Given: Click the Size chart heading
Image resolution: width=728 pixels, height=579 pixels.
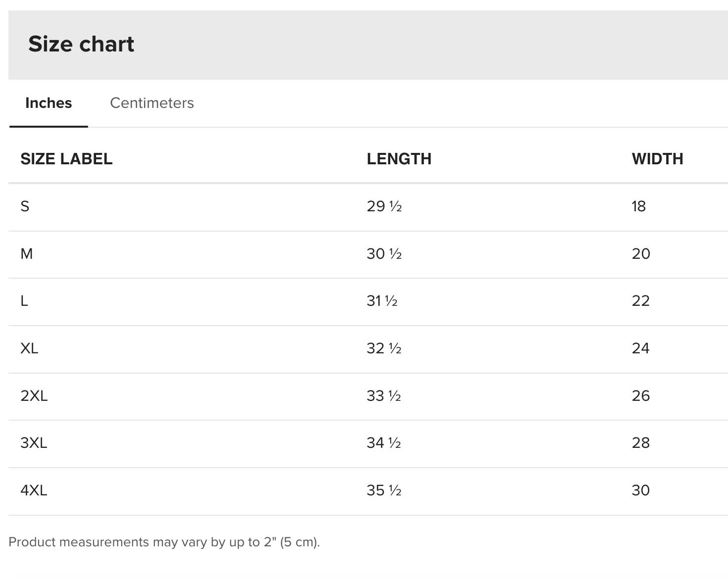Looking at the screenshot, I should click(x=81, y=44).
